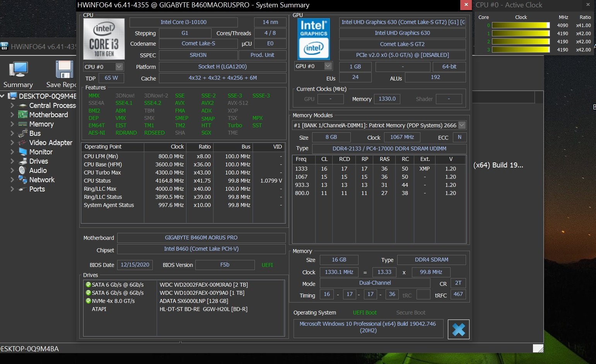Click the HWiNFO64 title bar app icon
596x364 pixels.
pyautogui.click(x=4, y=46)
